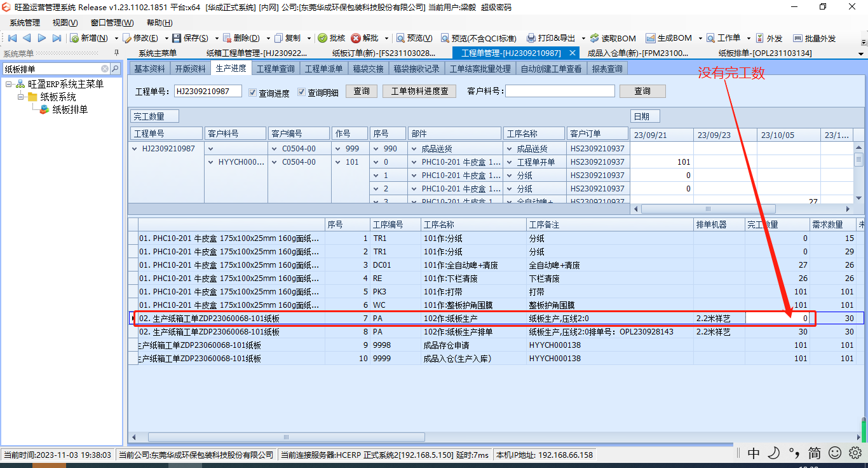This screenshot has height=468, width=868.
Task: Go to next record arrow
Action: pos(42,38)
